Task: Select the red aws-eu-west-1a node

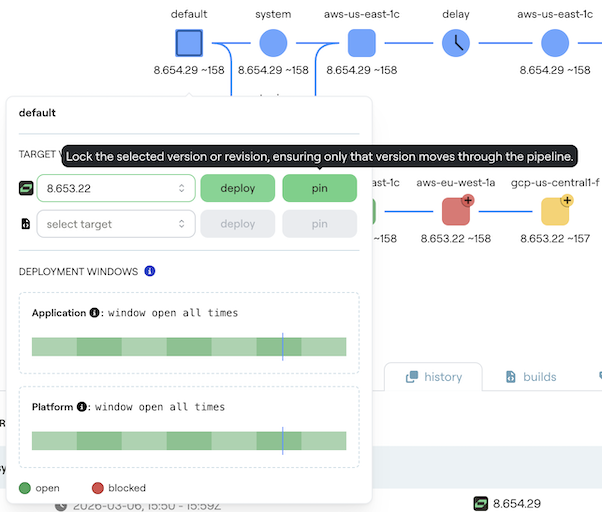Action: pyautogui.click(x=456, y=211)
